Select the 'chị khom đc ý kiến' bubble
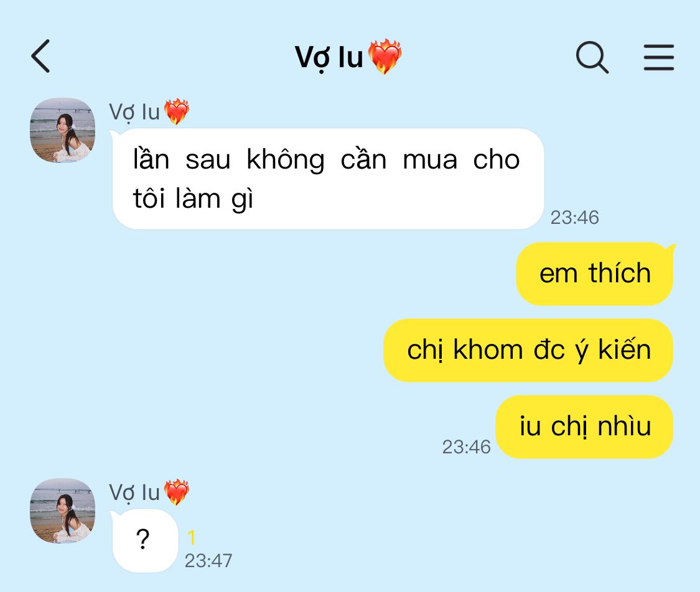This screenshot has width=700, height=592. pos(528,350)
